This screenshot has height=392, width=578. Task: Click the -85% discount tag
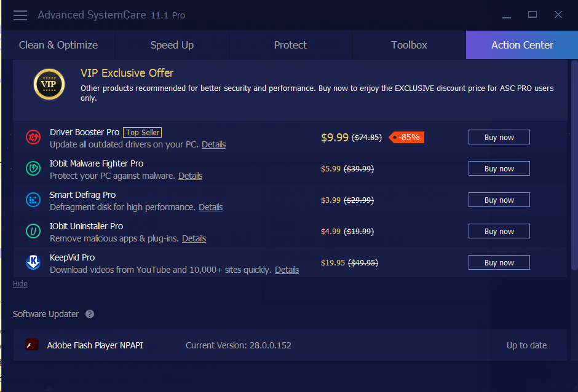pyautogui.click(x=406, y=138)
